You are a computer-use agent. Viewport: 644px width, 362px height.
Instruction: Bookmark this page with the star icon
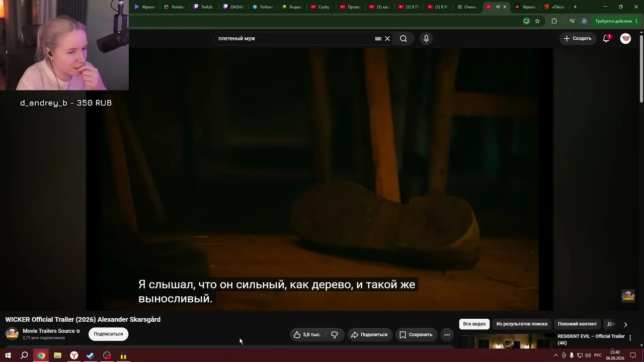tap(537, 21)
